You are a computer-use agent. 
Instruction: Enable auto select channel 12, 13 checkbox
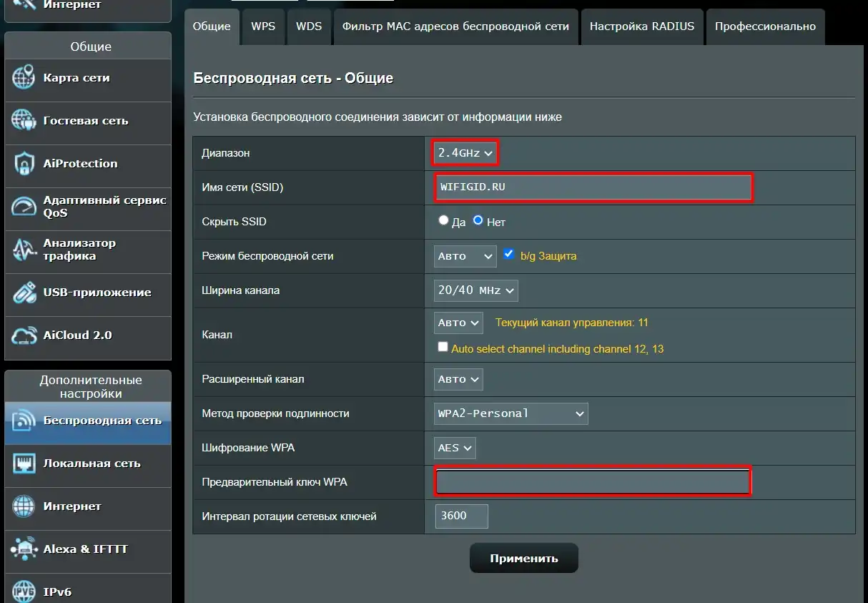(443, 348)
